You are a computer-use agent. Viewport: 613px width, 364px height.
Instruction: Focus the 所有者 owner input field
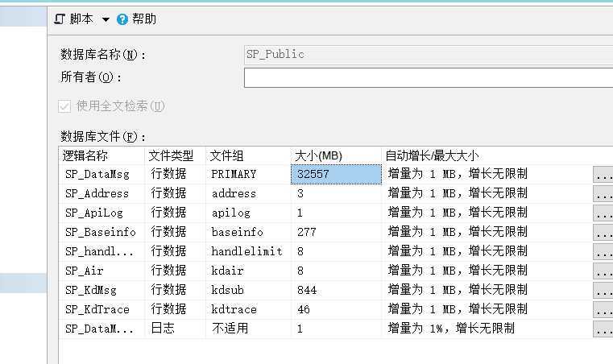tap(429, 77)
